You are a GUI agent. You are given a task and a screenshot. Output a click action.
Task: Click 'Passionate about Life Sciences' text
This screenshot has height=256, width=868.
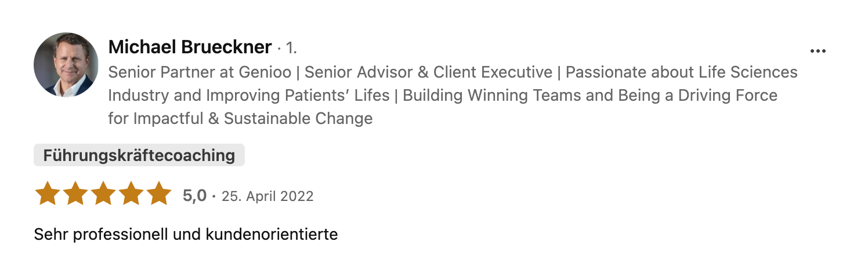[681, 72]
